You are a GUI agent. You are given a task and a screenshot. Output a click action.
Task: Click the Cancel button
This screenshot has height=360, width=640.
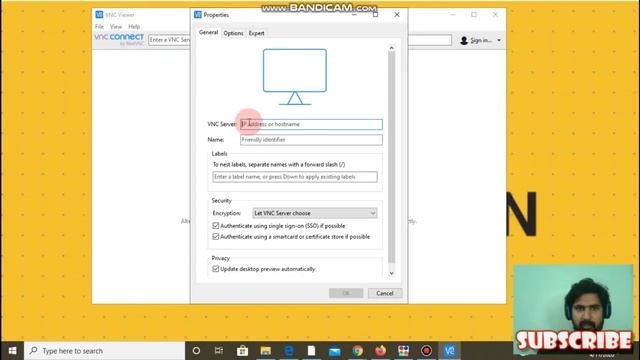pyautogui.click(x=384, y=293)
